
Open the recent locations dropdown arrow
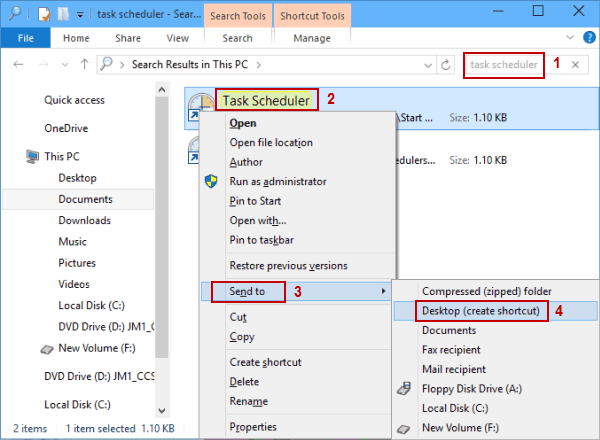click(x=65, y=65)
